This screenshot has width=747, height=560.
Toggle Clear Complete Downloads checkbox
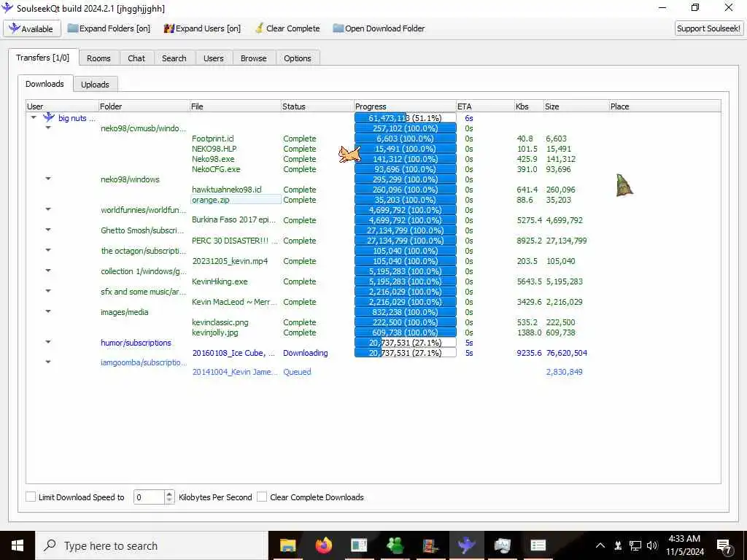point(262,497)
